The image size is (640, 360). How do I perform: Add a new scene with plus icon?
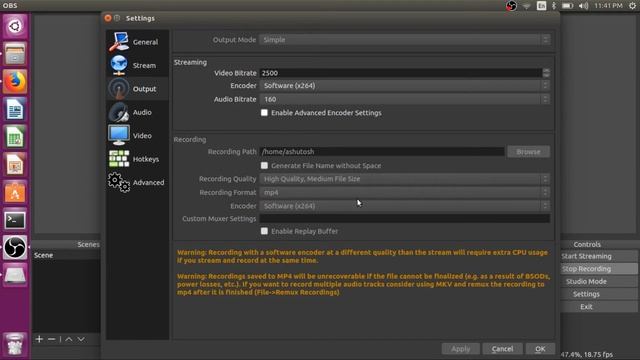point(39,339)
